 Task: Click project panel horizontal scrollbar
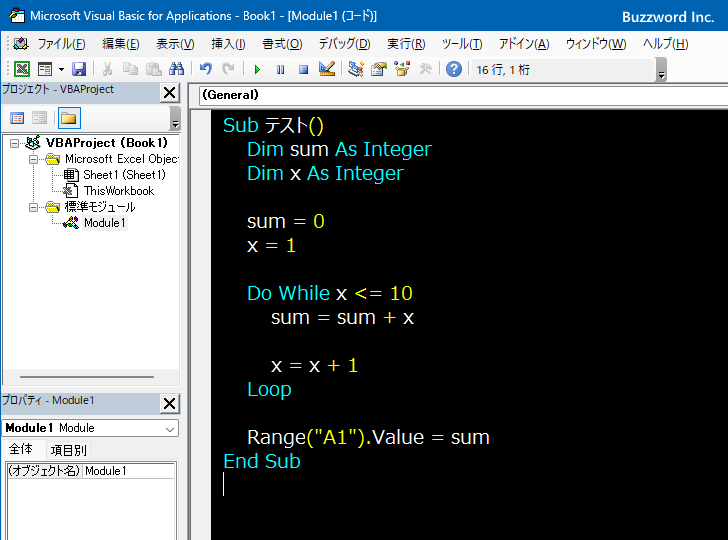[x=87, y=377]
